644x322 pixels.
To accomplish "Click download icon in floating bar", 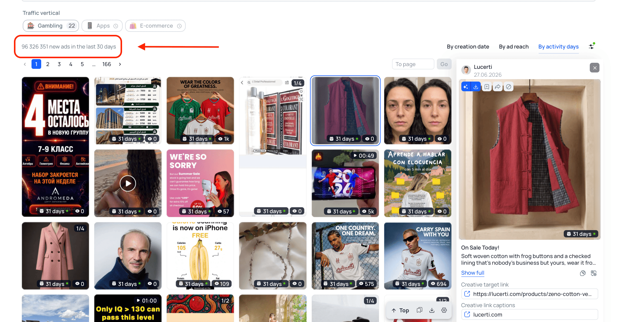I will 432,310.
